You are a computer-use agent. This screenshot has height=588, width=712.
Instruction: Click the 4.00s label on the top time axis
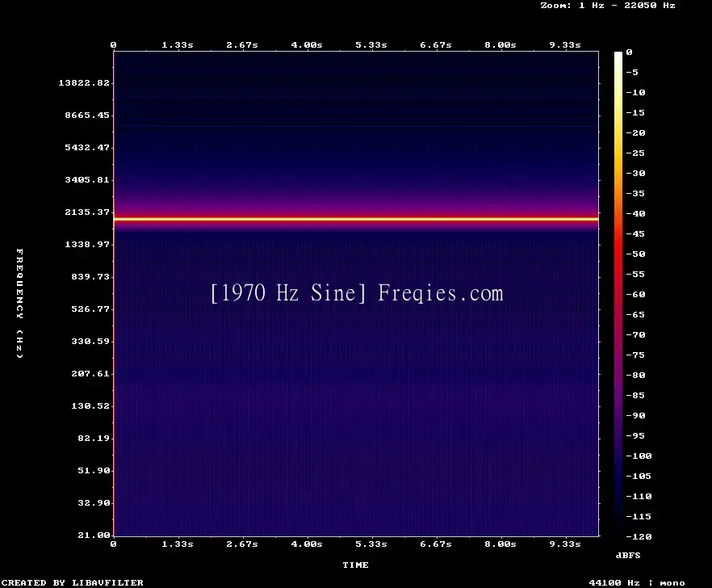(x=307, y=44)
